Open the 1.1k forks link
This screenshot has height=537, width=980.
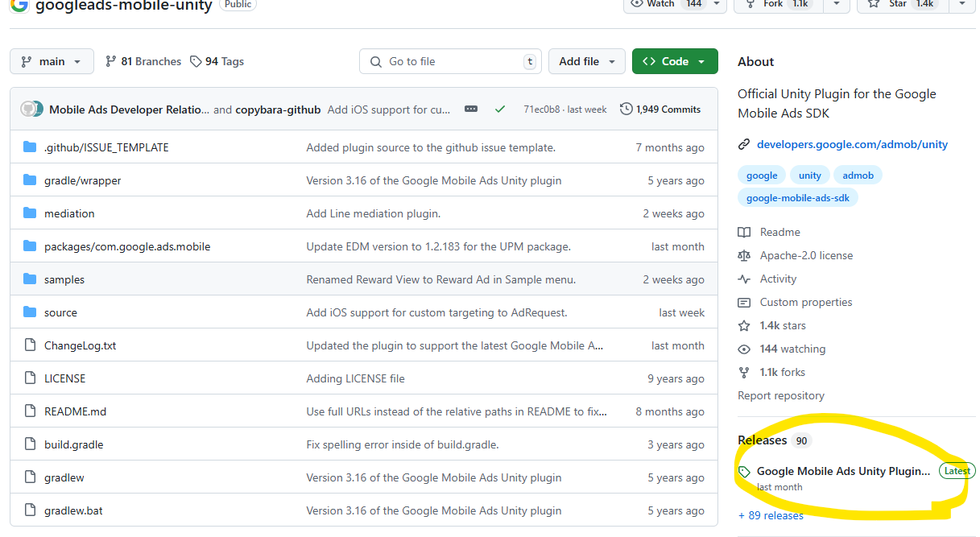coord(783,372)
